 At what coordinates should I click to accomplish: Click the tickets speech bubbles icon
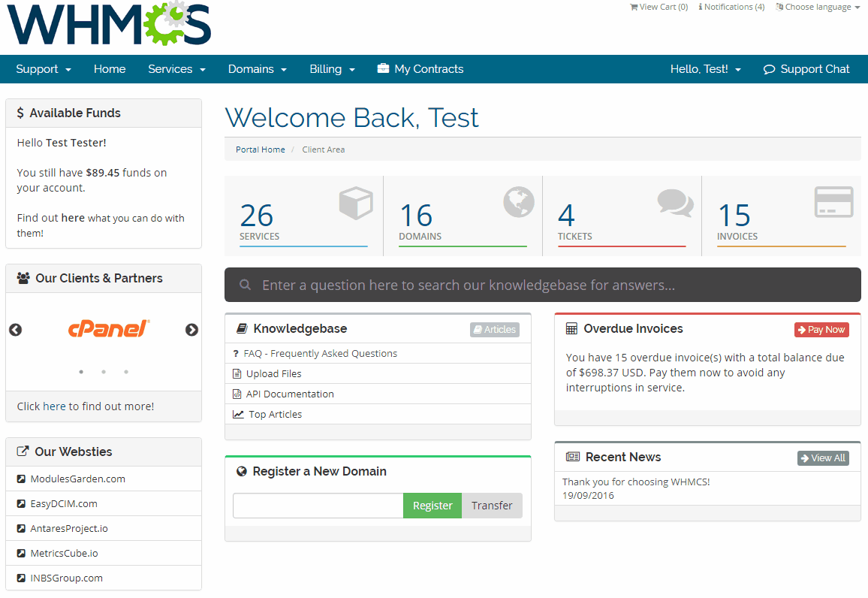click(675, 203)
